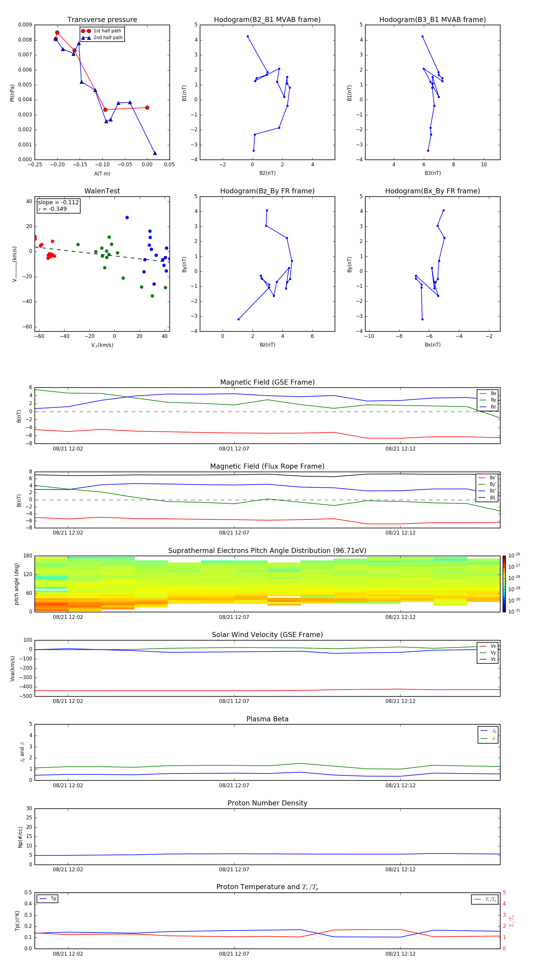Click the "Tp" legend entry in the temperature plot
535x980 pixels.
point(48,899)
